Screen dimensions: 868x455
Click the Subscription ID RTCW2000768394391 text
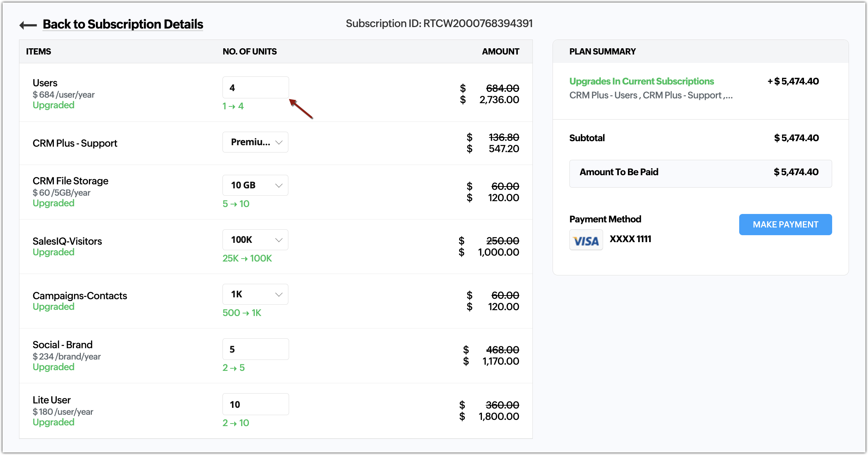pos(439,23)
